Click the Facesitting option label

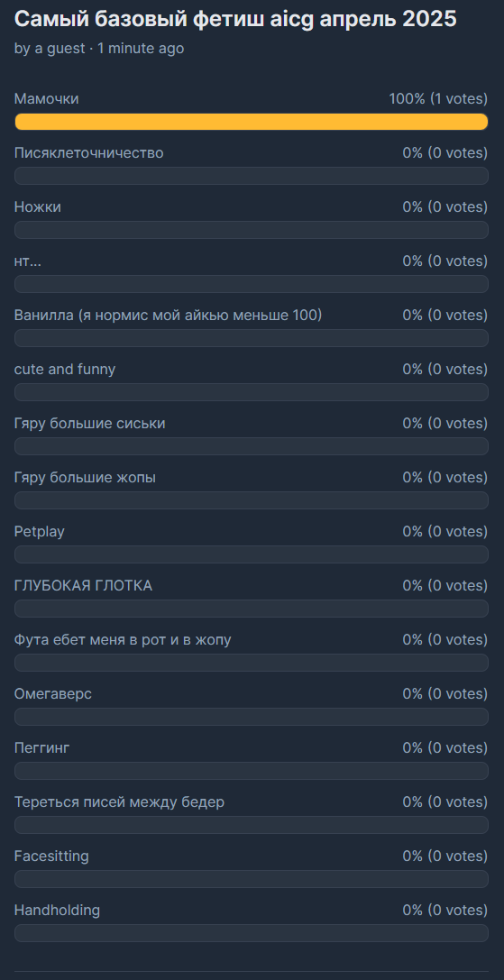51,856
